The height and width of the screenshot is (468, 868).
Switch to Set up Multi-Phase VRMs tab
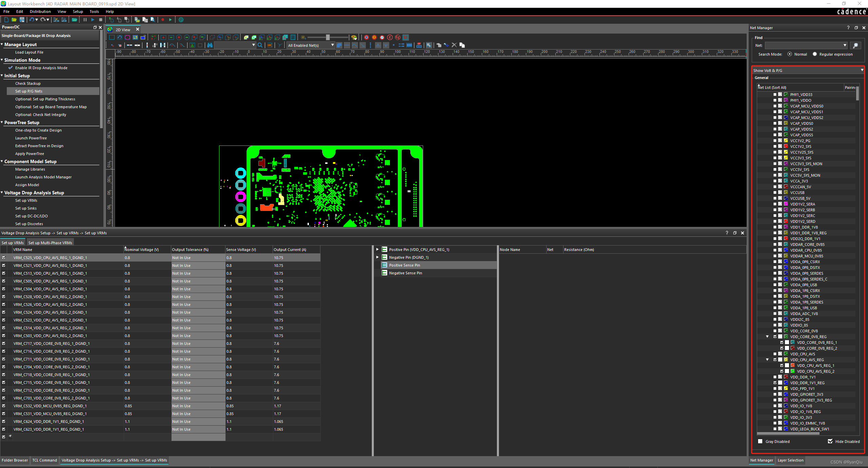50,243
